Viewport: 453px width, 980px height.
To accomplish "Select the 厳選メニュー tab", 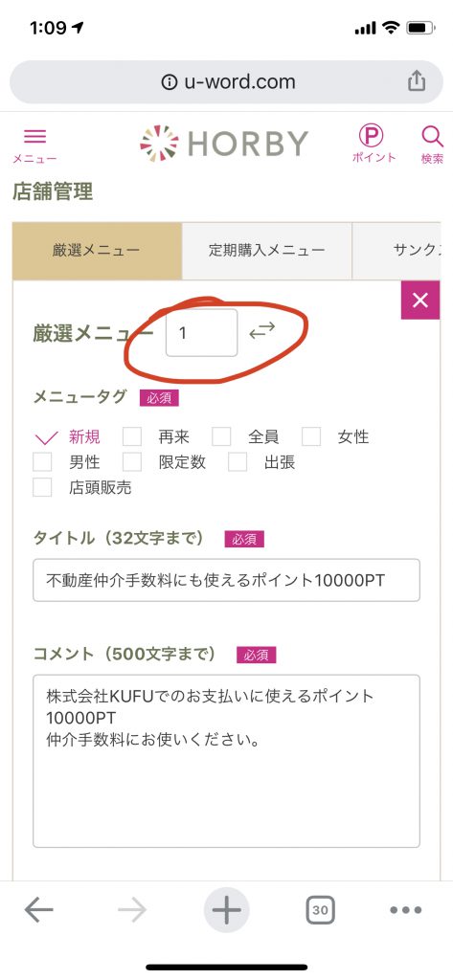I will [97, 251].
